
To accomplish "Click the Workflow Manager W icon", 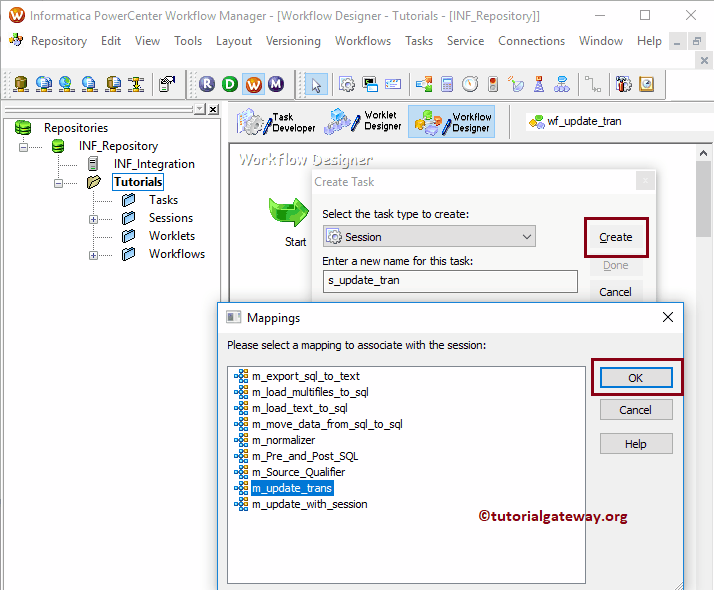I will click(x=254, y=84).
